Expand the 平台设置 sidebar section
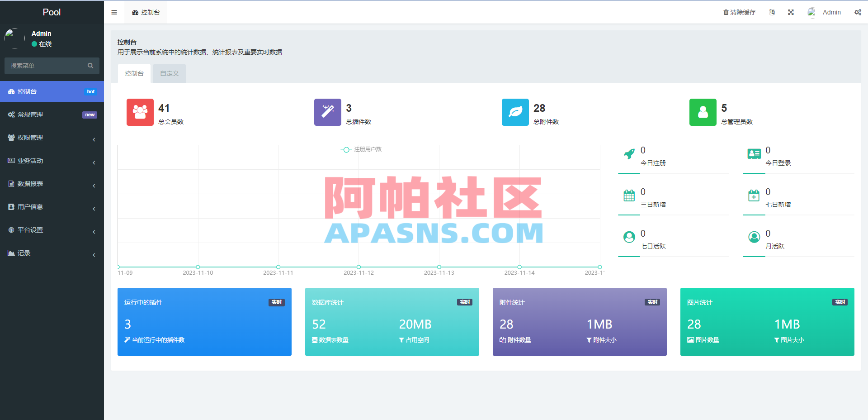This screenshot has width=868, height=420. pos(52,230)
